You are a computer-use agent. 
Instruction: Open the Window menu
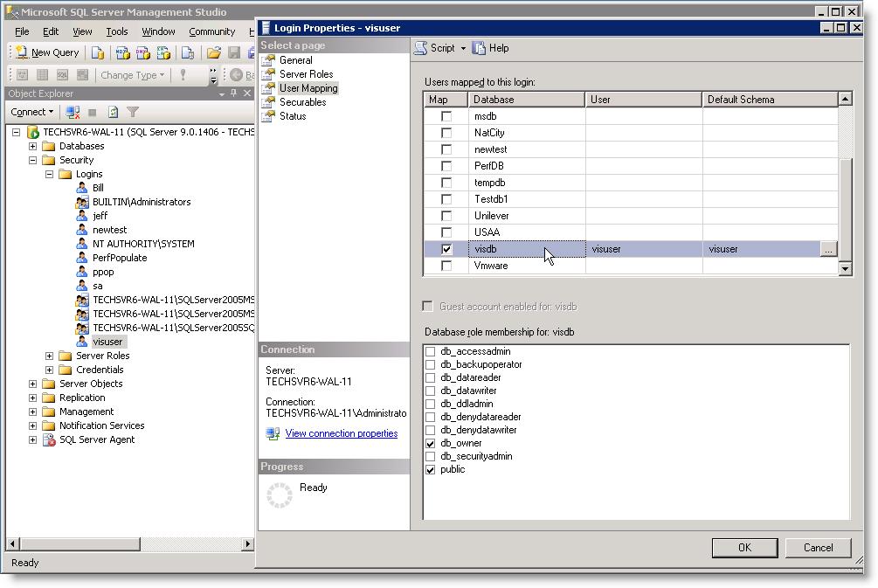[x=158, y=32]
